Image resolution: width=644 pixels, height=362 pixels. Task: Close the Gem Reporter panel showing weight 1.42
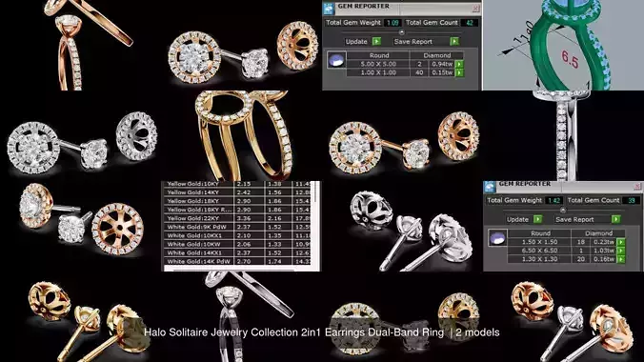pyautogui.click(x=637, y=186)
